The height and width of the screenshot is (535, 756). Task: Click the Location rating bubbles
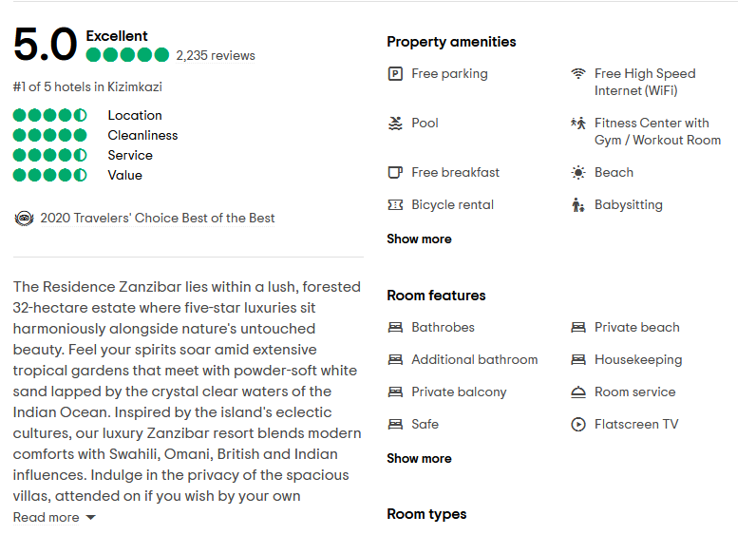[50, 116]
